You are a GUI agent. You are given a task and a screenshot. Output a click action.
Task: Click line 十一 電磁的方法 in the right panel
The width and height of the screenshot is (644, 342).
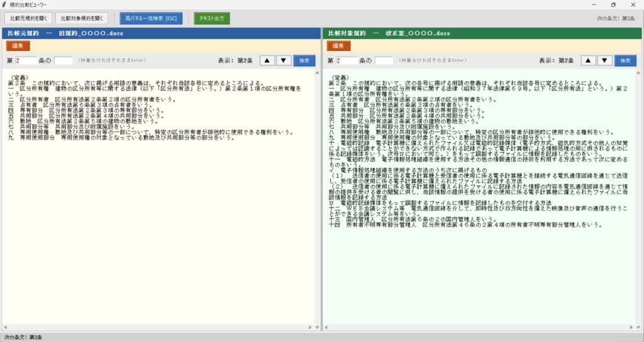pos(478,162)
